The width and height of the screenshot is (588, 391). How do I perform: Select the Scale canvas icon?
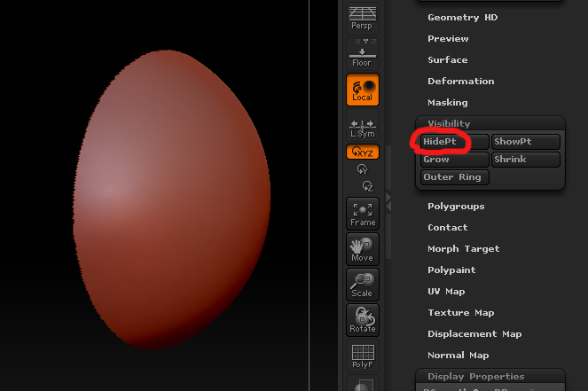(x=362, y=285)
